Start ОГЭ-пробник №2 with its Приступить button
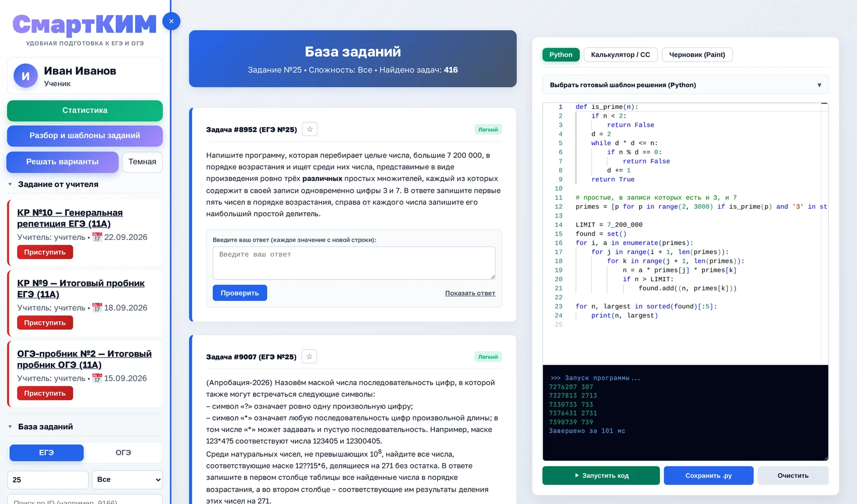 45,393
